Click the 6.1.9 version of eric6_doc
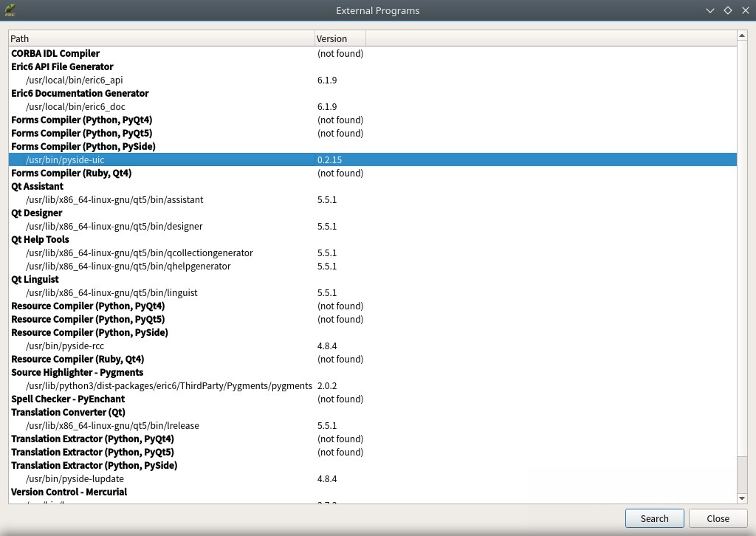 pyautogui.click(x=327, y=106)
